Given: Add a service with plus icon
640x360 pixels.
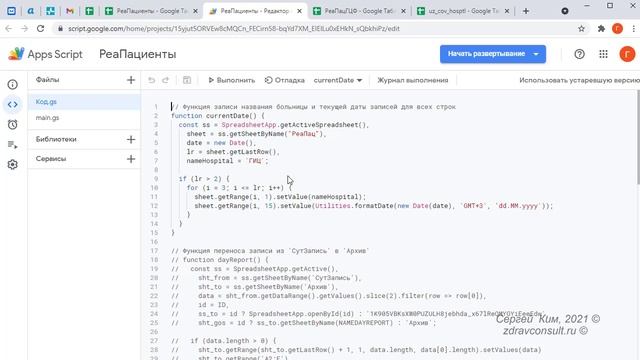Looking at the screenshot, I should click(131, 159).
